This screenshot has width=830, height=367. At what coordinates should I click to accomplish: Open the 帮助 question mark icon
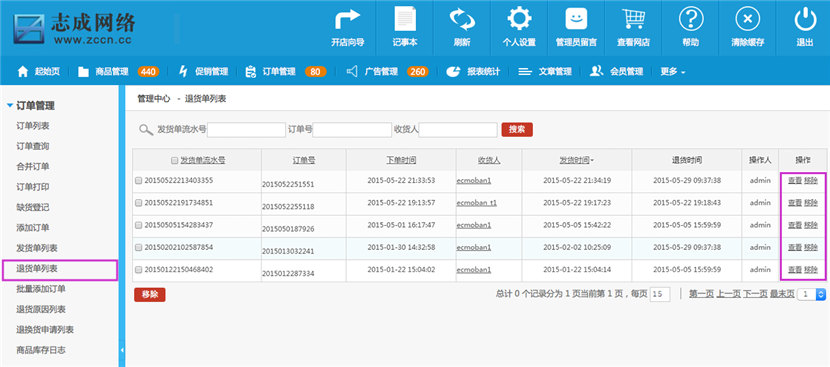[691, 20]
